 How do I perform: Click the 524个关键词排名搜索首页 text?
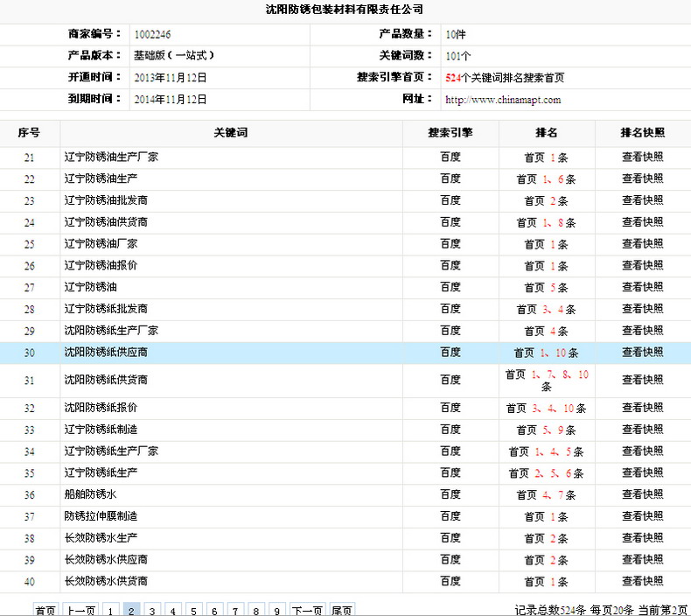(x=505, y=78)
